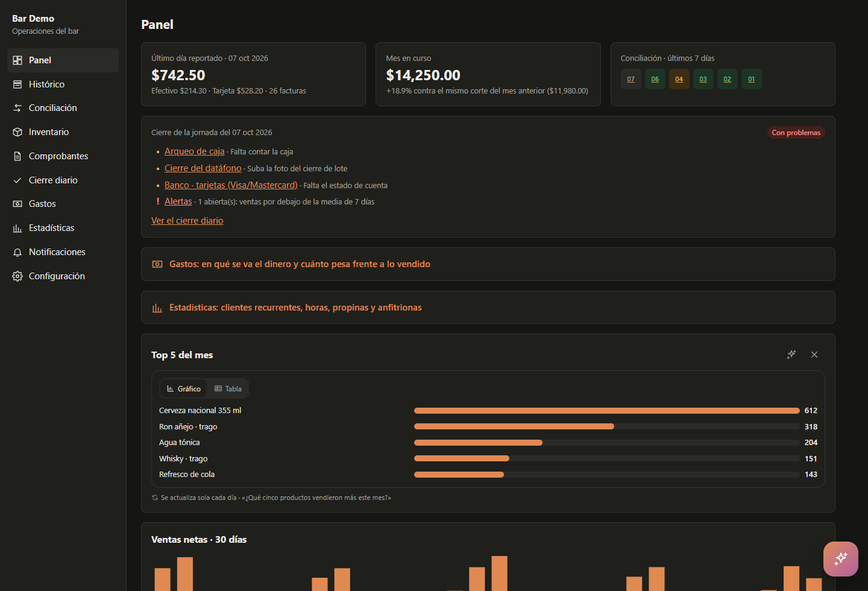Click the $14,250.00 month total
Viewport: 868px width, 591px height.
point(423,75)
